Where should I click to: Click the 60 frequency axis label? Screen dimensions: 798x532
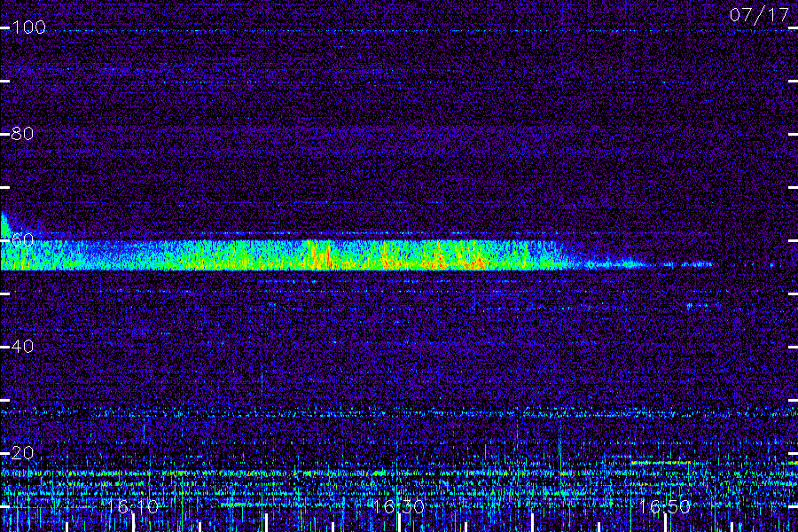[x=22, y=239]
